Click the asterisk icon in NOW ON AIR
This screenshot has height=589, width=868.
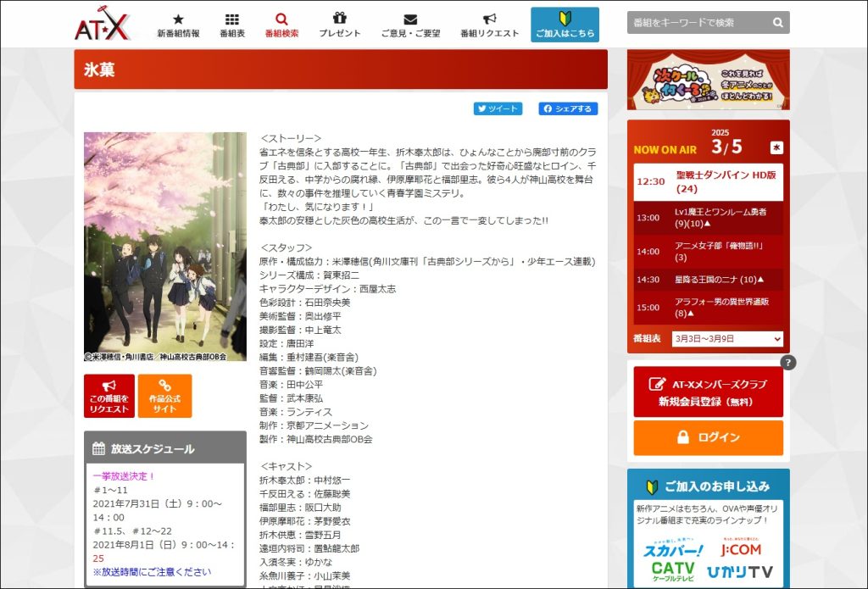click(776, 147)
